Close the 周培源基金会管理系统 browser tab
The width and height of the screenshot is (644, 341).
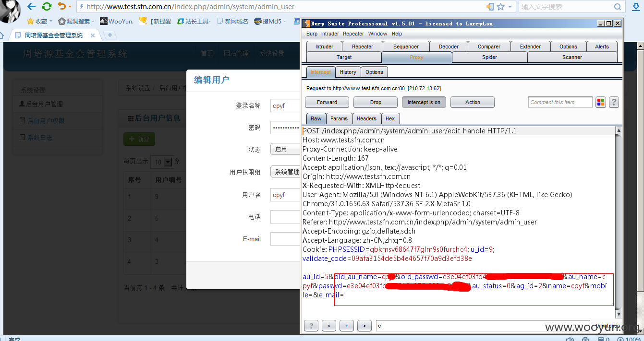(x=93, y=35)
